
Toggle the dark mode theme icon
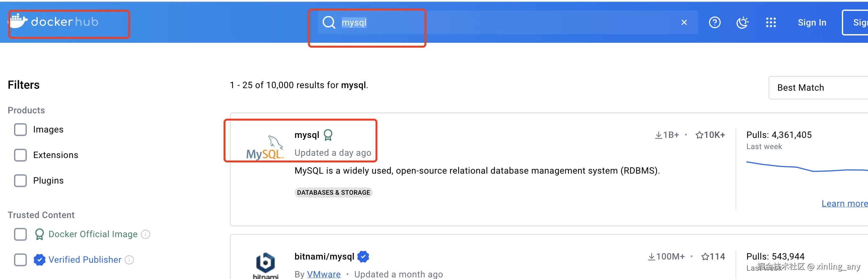(x=742, y=23)
